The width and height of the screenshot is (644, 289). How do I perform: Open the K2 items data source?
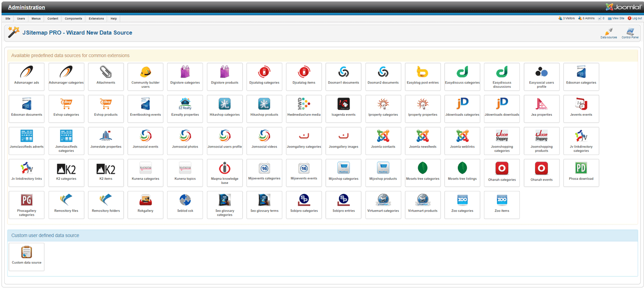[x=106, y=173]
